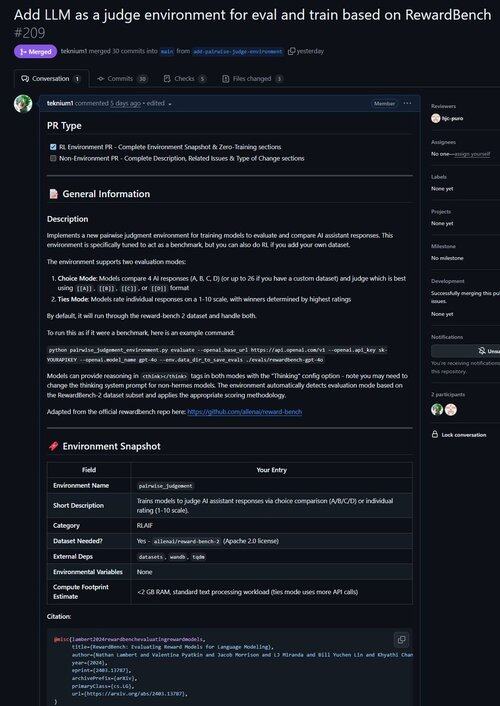Click teknium1's avatar beside the comment
The height and width of the screenshot is (706, 500).
click(23, 104)
